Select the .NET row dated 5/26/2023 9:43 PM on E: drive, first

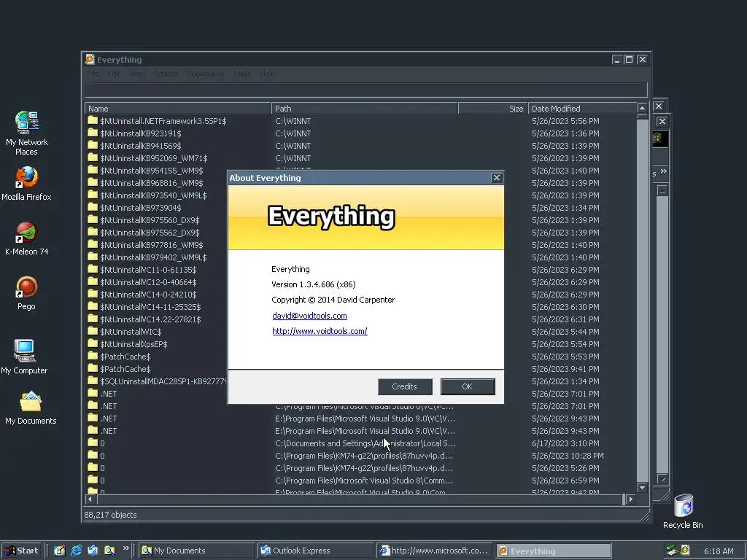pos(361,418)
